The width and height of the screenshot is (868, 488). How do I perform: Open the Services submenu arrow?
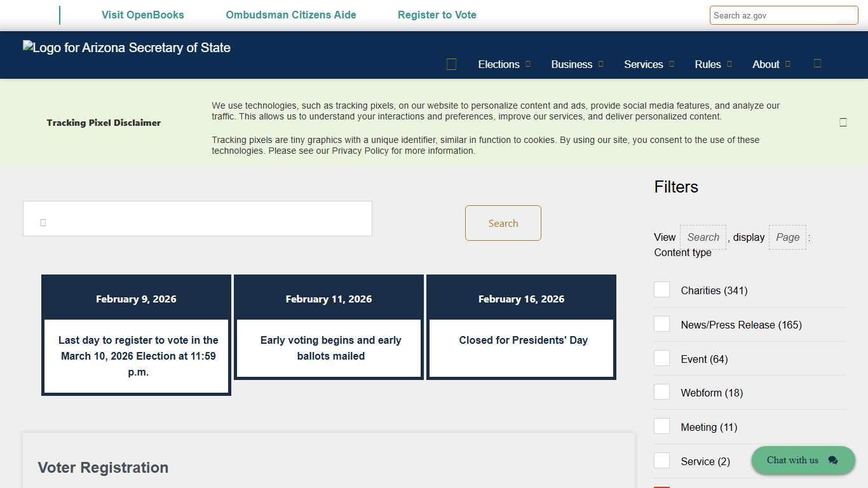[x=672, y=64]
